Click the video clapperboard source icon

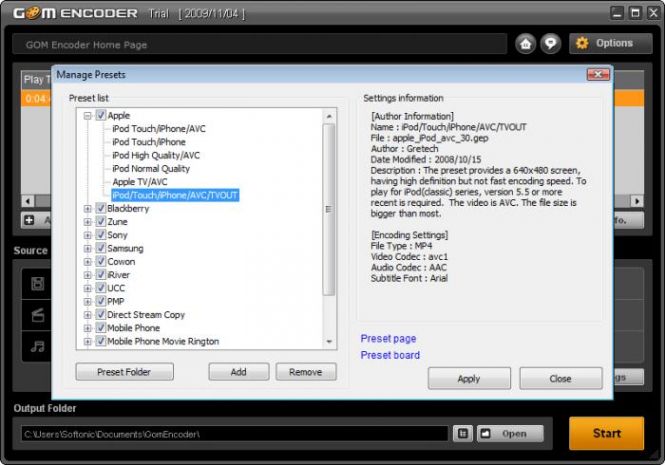click(38, 315)
